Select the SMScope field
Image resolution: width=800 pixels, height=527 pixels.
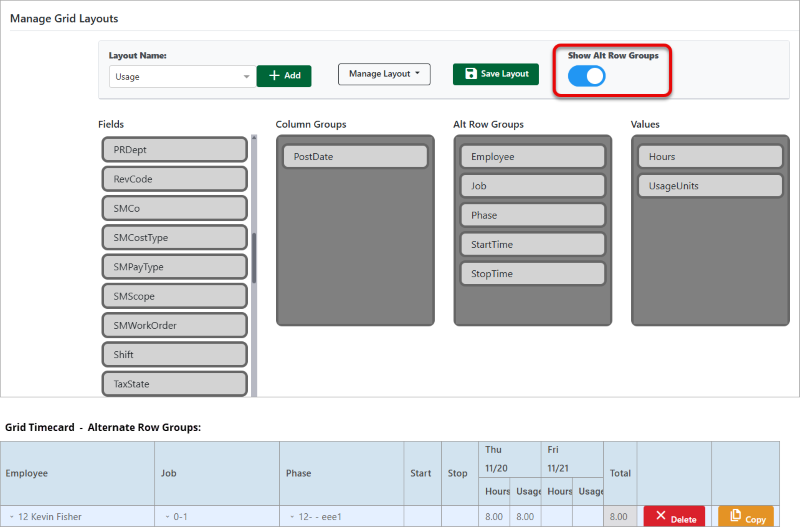coord(175,296)
